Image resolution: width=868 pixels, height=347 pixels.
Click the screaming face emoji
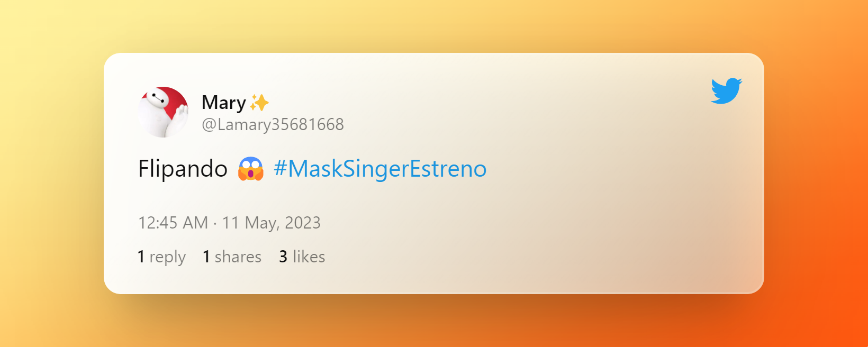pyautogui.click(x=250, y=169)
